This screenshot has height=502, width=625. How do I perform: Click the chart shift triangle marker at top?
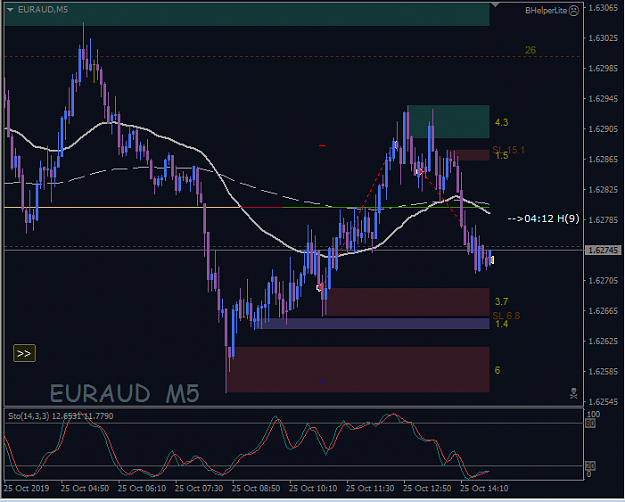495,5
